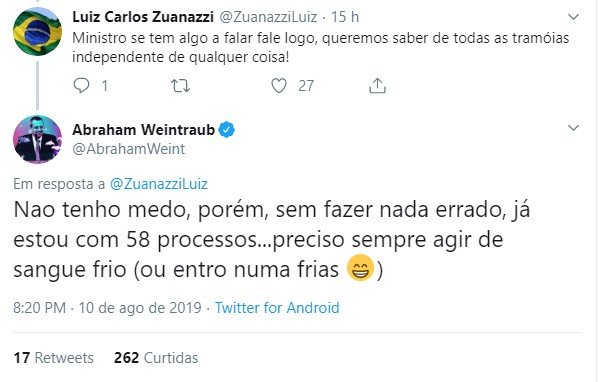Viewport: 599px width, 382px height.
Task: Open the @ZuanazziLuiz handle beside name
Action: pos(269,17)
